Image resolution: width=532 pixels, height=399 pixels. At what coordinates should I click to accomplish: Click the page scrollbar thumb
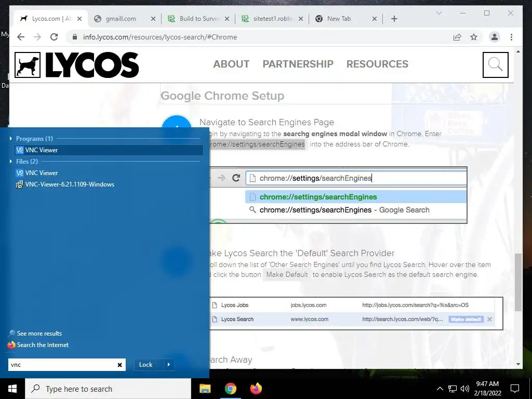pos(518,282)
